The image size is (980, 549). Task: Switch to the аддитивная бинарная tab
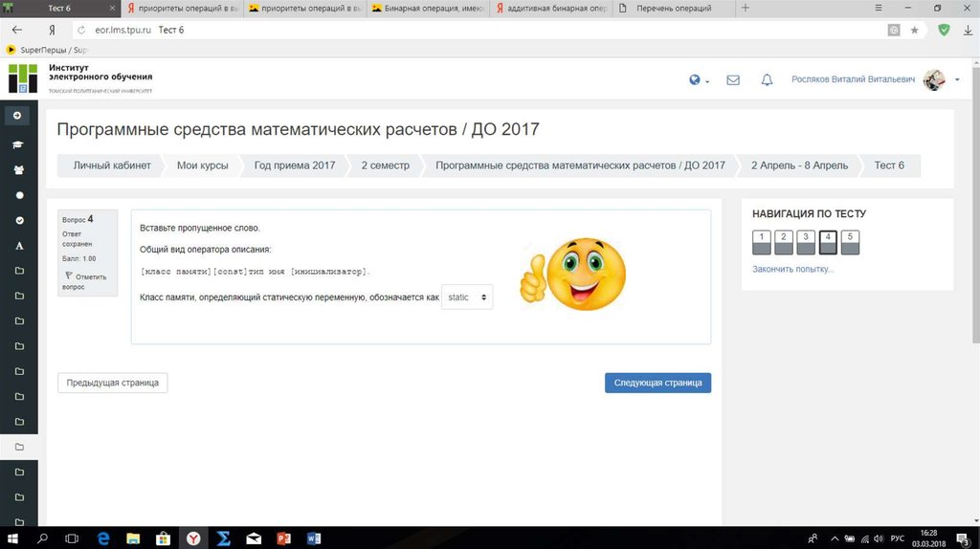coord(551,8)
